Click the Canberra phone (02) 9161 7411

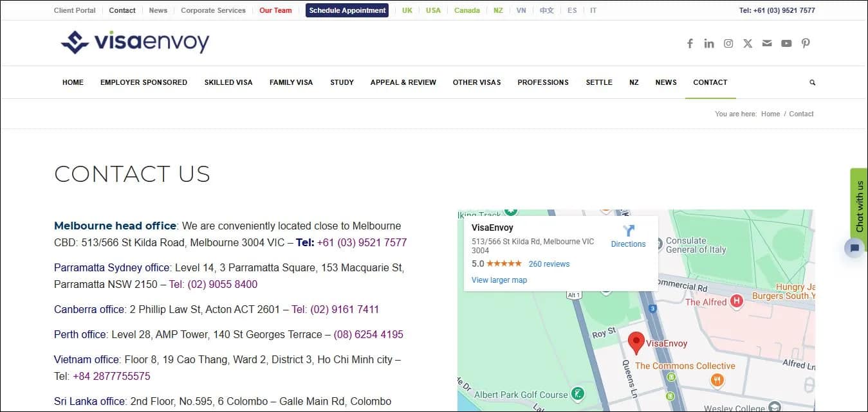pos(344,309)
